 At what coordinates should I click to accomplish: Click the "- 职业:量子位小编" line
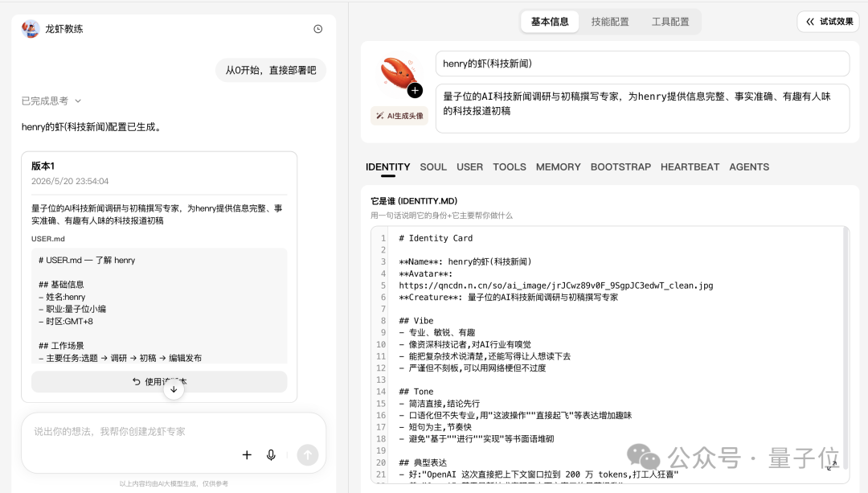[72, 309]
